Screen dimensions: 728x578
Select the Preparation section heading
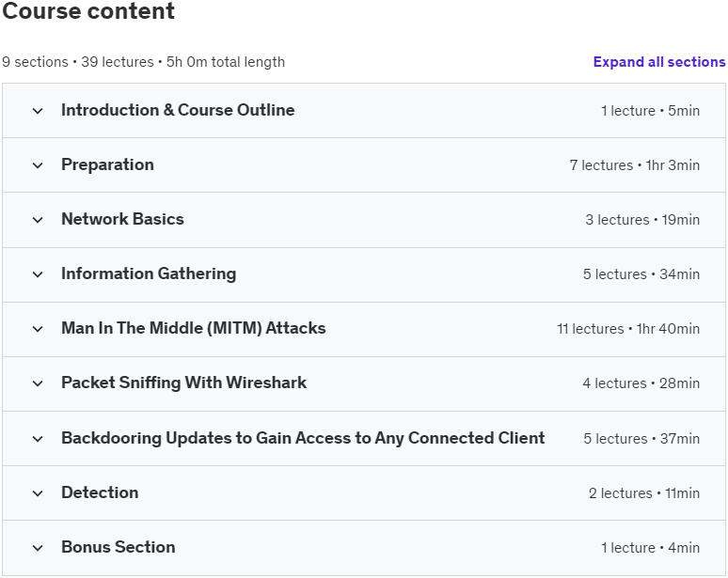[x=108, y=164]
